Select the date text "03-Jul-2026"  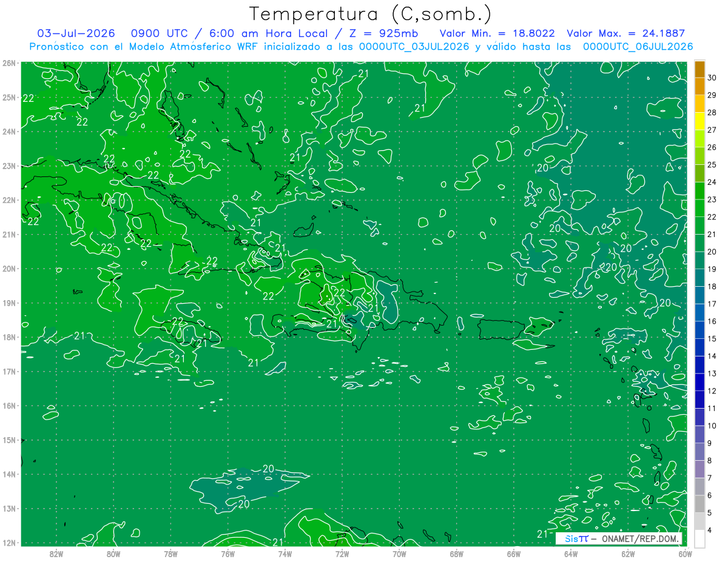(76, 33)
